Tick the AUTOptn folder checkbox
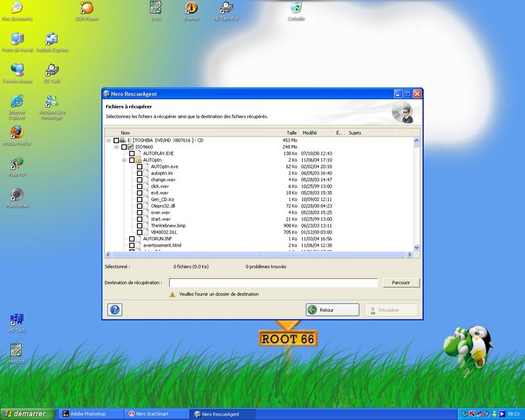Viewport: 525px width, 420px height. (132, 160)
